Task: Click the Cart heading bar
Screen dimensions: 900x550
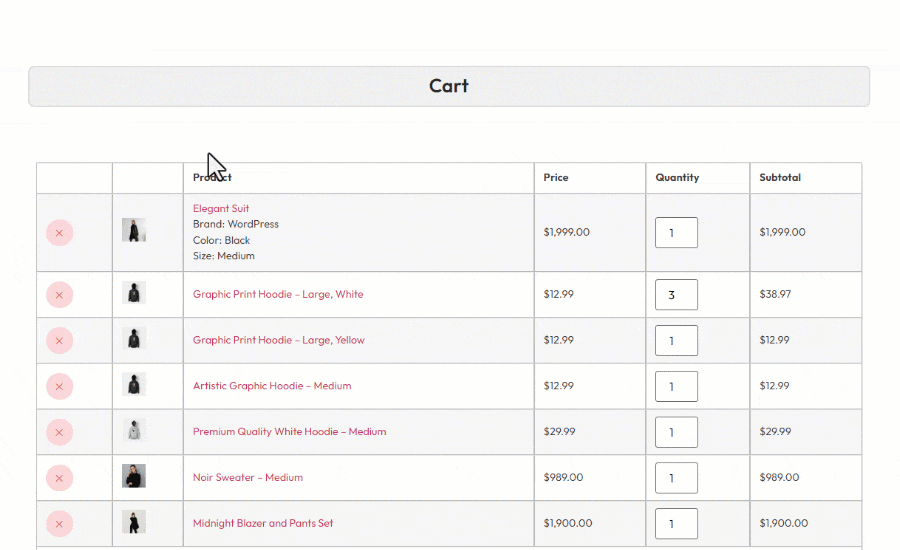Action: 449,86
